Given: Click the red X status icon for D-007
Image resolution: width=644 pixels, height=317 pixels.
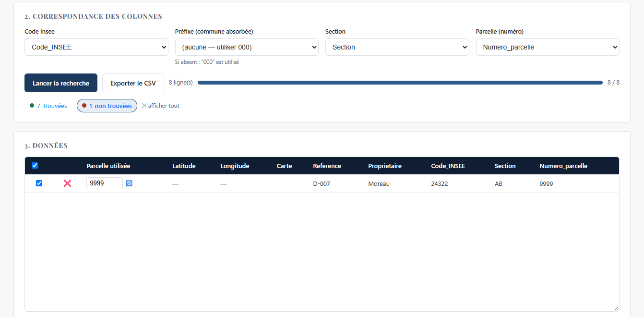Looking at the screenshot, I should pos(67,183).
